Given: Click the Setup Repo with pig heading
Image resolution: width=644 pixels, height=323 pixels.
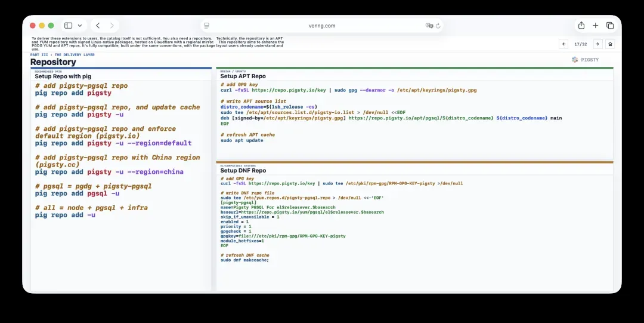Looking at the screenshot, I should 63,76.
